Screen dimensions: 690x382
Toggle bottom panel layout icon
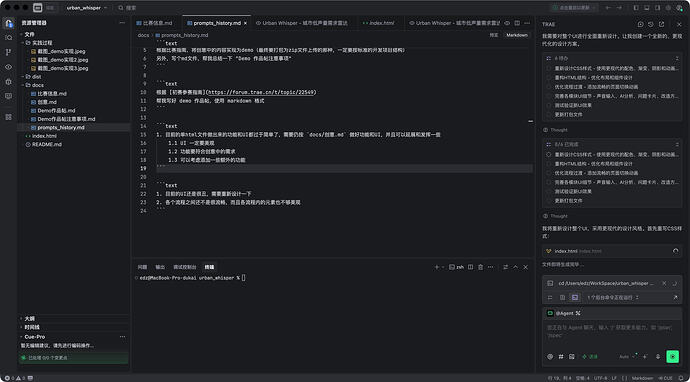click(646, 8)
